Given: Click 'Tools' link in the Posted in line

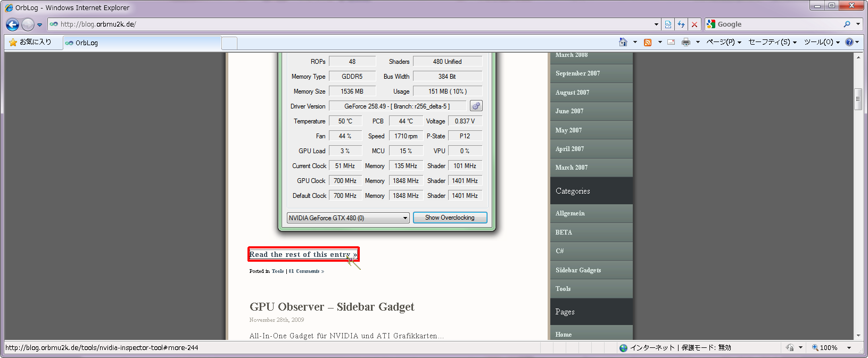Looking at the screenshot, I should tap(278, 271).
